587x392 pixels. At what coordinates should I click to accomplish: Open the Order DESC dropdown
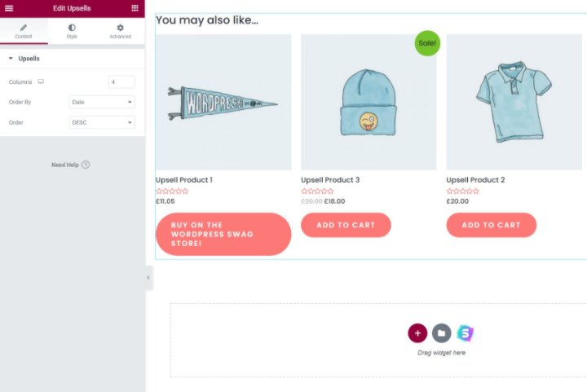[x=102, y=122]
